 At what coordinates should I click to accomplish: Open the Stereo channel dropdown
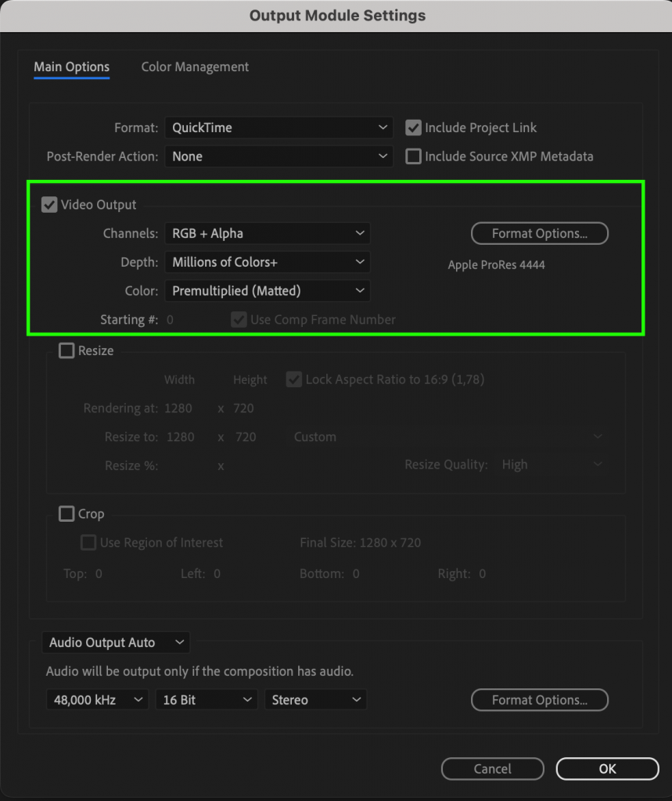click(x=315, y=699)
